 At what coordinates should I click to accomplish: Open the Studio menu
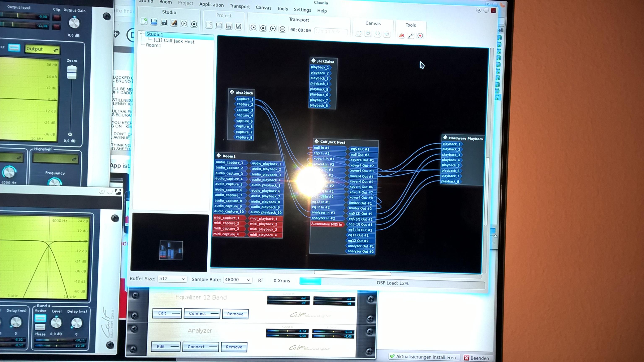(146, 1)
